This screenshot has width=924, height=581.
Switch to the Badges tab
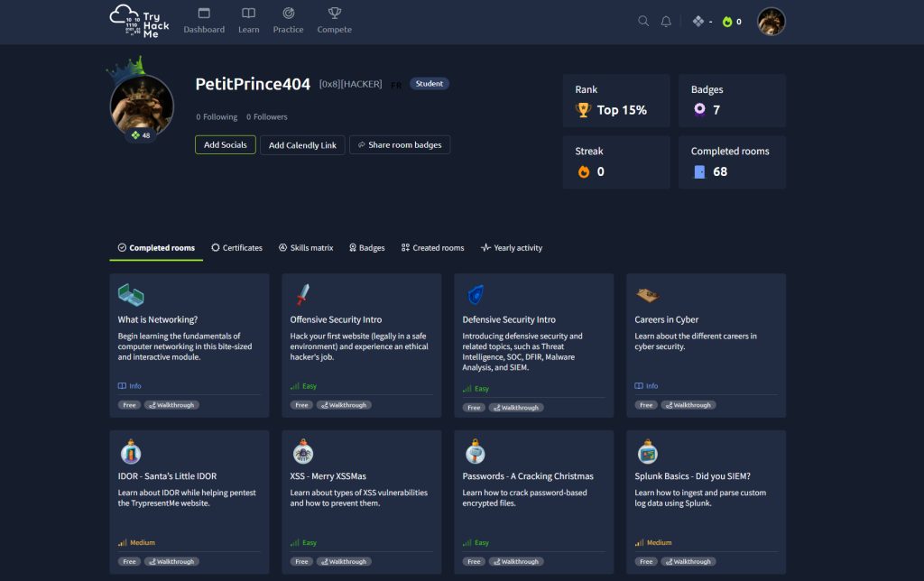point(366,248)
